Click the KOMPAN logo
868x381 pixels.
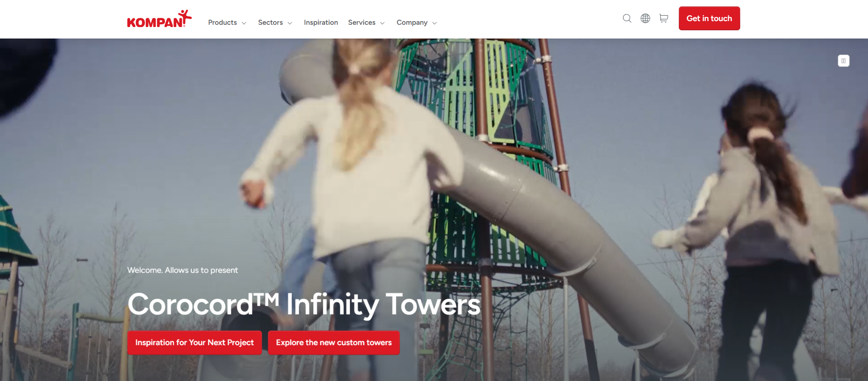coord(159,19)
